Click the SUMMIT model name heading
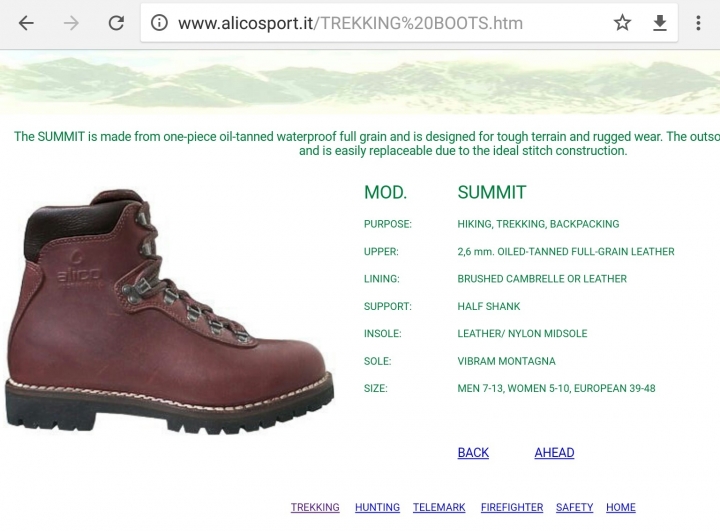This screenshot has height=531, width=720. pos(492,192)
